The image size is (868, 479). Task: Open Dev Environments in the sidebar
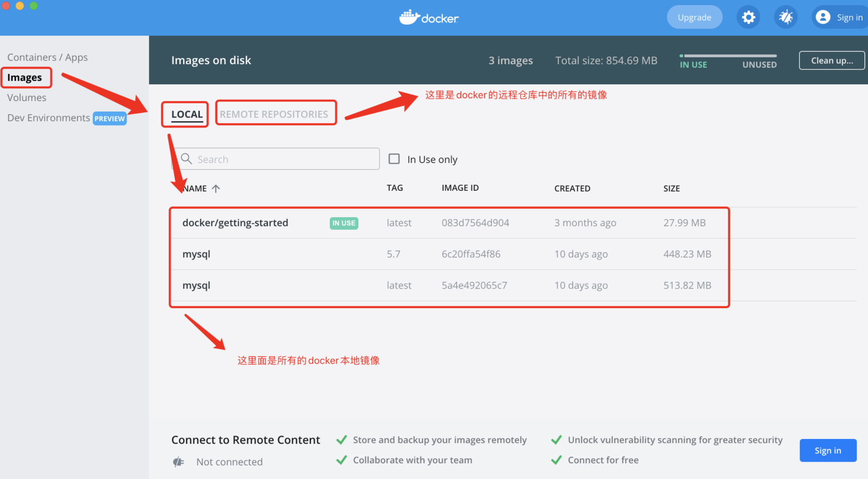point(49,118)
